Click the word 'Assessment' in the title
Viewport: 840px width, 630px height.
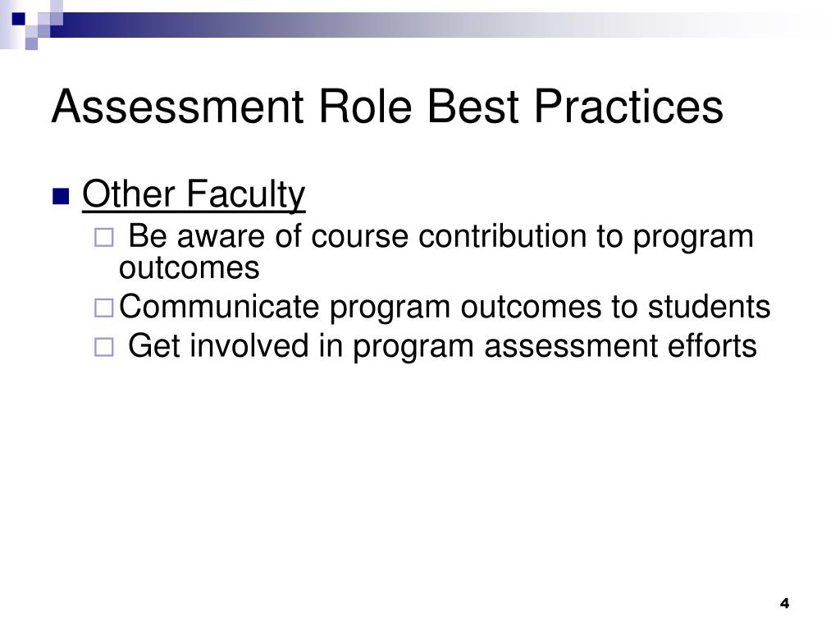178,107
